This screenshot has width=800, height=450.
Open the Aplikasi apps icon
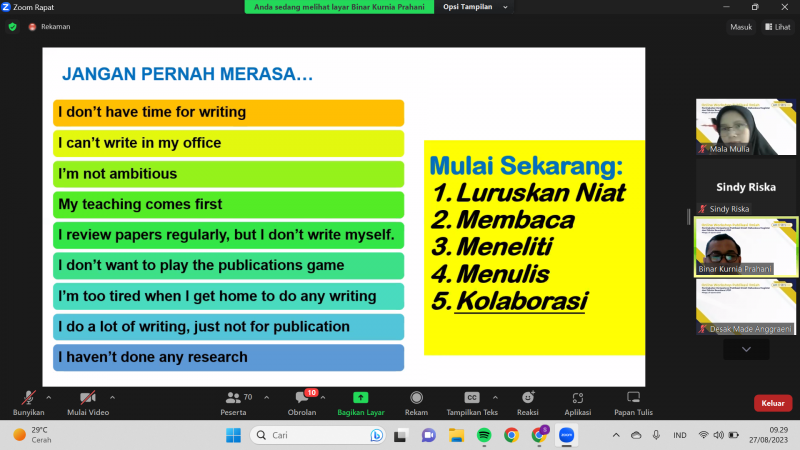(577, 398)
